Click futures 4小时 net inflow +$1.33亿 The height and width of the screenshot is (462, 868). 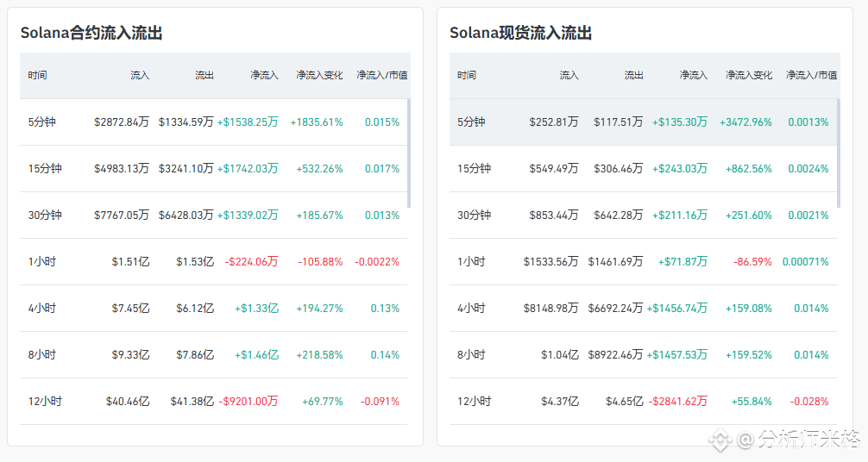(256, 309)
